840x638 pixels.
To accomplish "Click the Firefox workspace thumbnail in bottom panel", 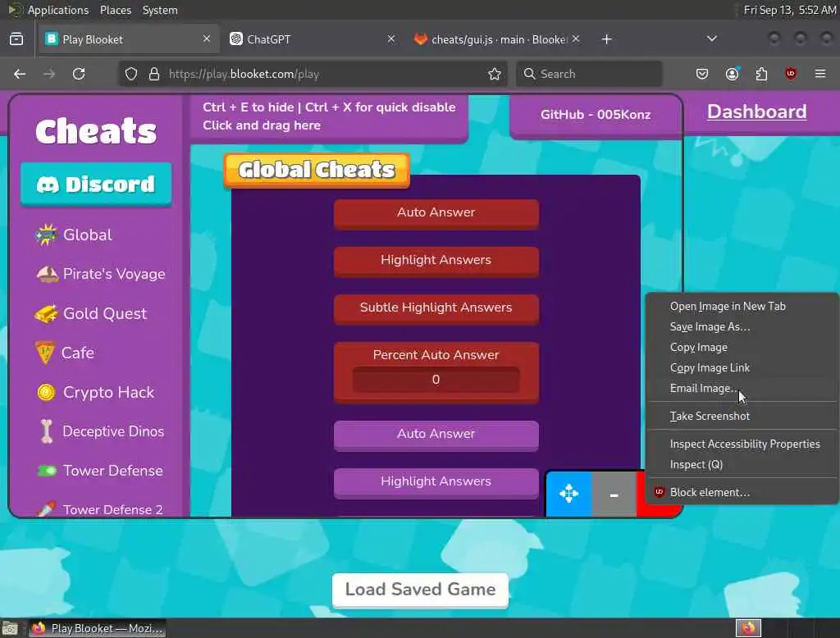I will [748, 628].
